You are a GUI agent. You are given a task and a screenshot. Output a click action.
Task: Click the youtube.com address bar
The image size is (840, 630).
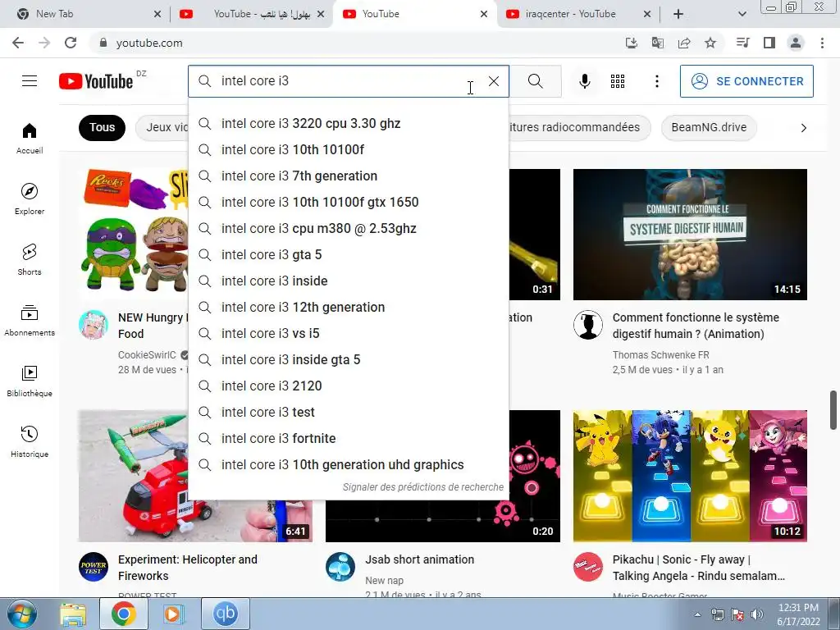pos(354,43)
